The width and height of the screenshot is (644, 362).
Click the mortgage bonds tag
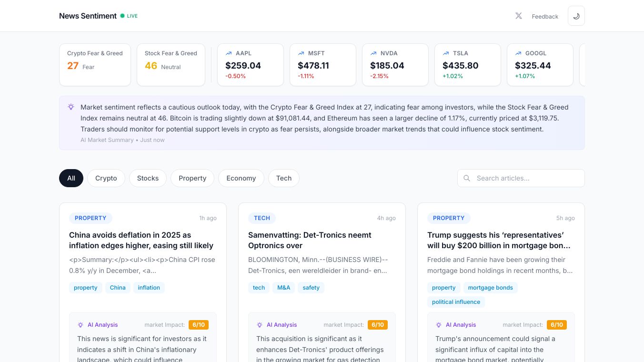(x=490, y=288)
